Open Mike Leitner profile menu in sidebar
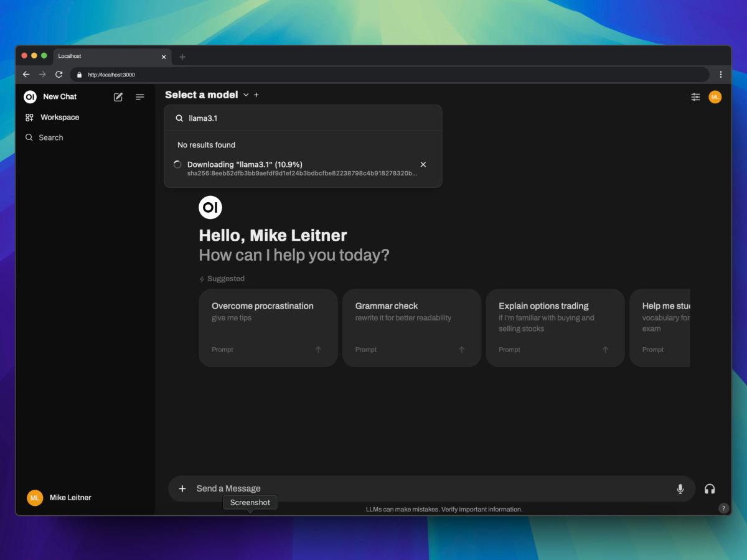 pyautogui.click(x=59, y=498)
